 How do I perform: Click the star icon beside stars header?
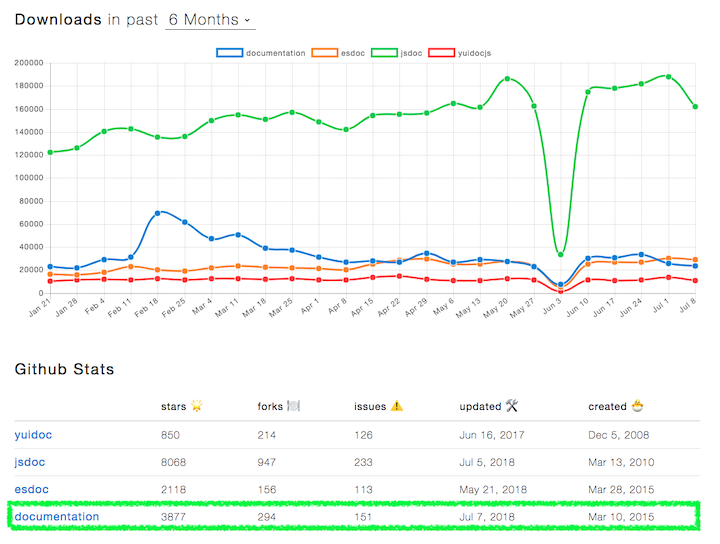click(x=197, y=406)
